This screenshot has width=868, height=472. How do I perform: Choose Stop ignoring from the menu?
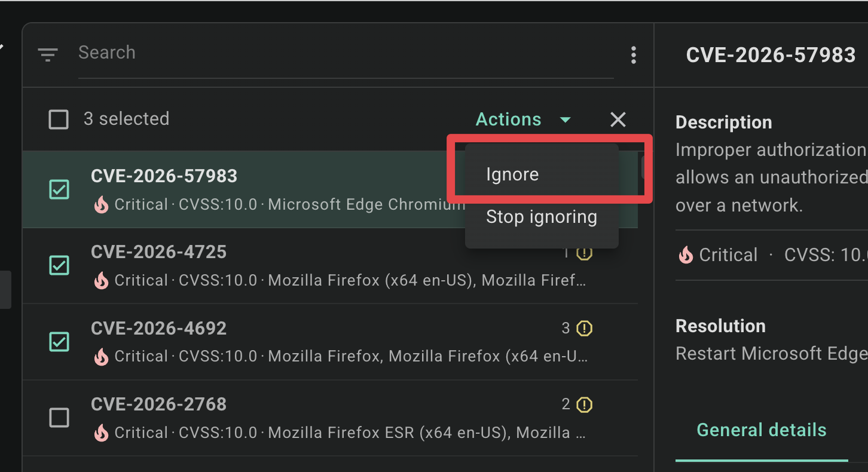542,217
